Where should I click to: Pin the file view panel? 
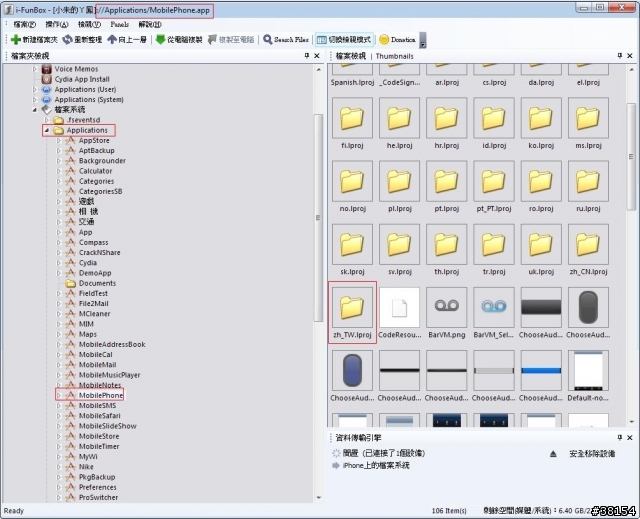click(620, 55)
